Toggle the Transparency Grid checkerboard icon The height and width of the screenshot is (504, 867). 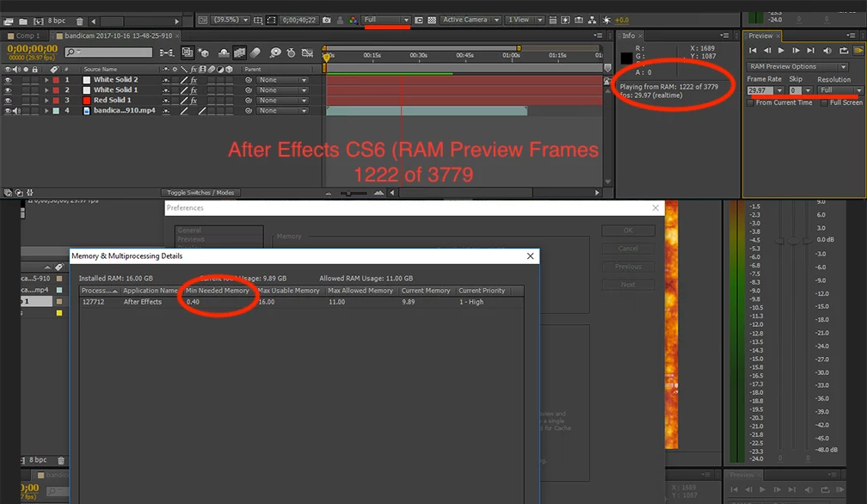tap(432, 20)
